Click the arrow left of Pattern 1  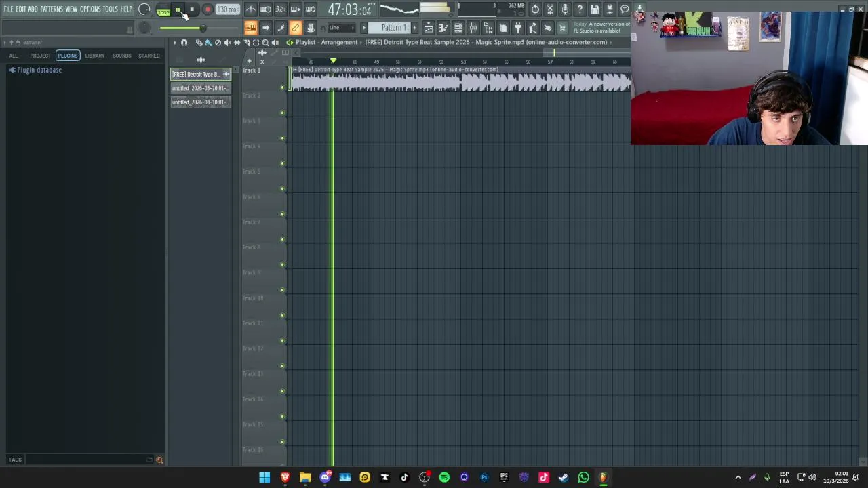coord(364,28)
